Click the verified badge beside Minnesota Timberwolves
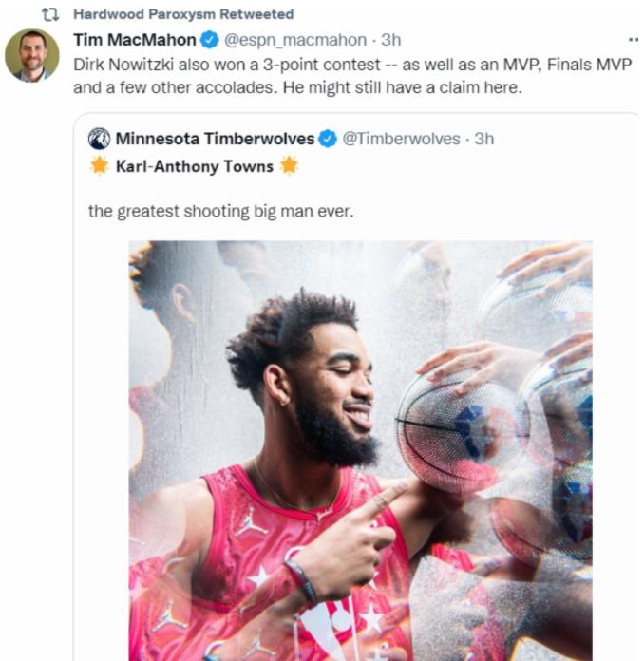This screenshot has width=644, height=661. click(x=328, y=139)
